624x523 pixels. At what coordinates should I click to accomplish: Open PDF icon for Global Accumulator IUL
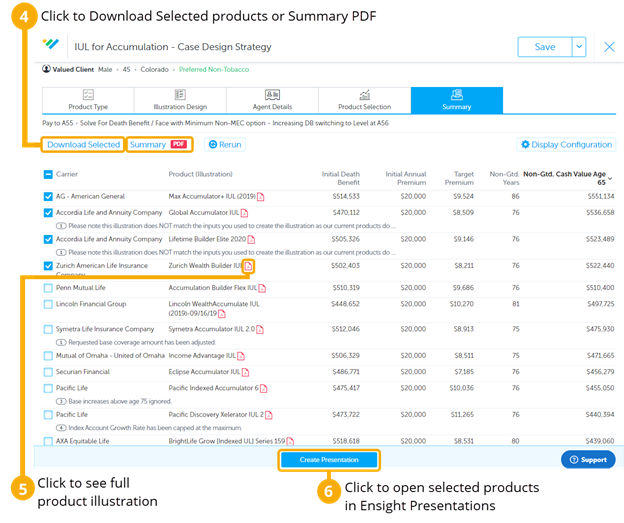pyautogui.click(x=244, y=213)
